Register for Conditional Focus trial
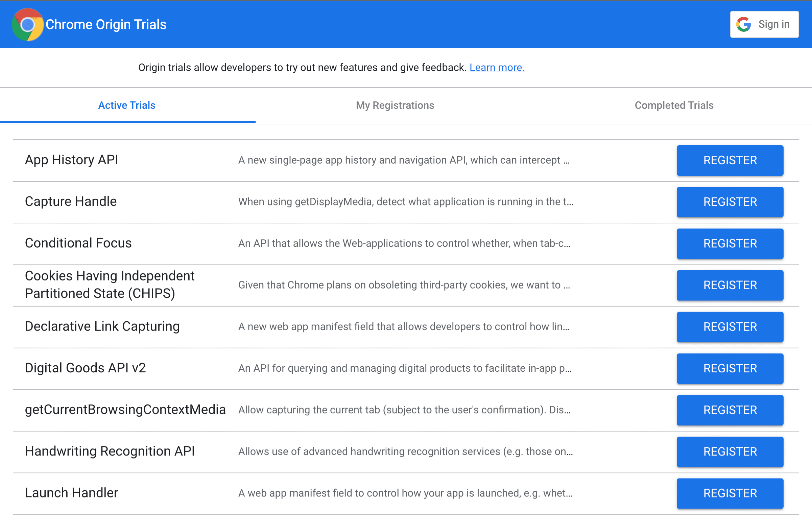Viewport: 812px width, 517px height. [730, 244]
